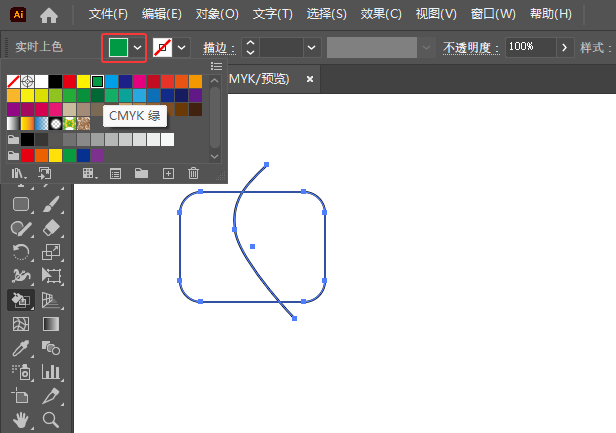Select the black swatch in top row
Viewport: 616px width, 433px height.
(x=55, y=81)
